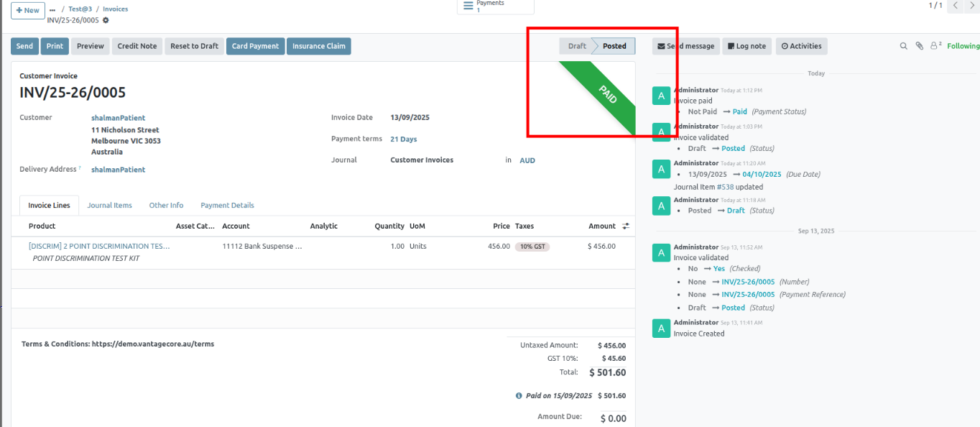Switch to the Payment Details tab
980x427 pixels.
click(227, 206)
